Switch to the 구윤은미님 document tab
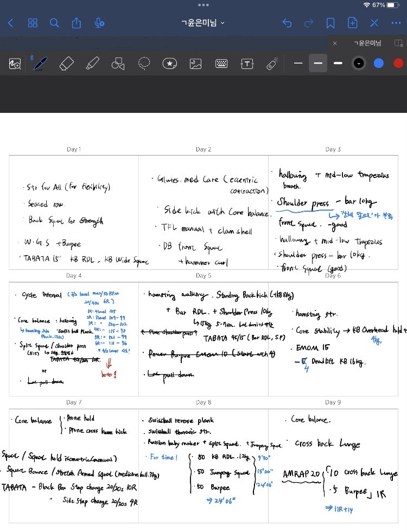 point(367,43)
